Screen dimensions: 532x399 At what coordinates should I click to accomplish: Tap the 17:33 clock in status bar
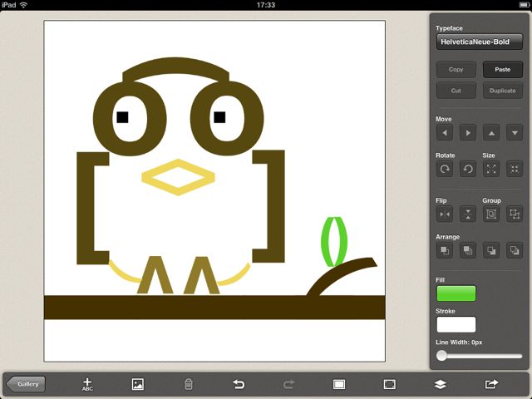[x=266, y=5]
